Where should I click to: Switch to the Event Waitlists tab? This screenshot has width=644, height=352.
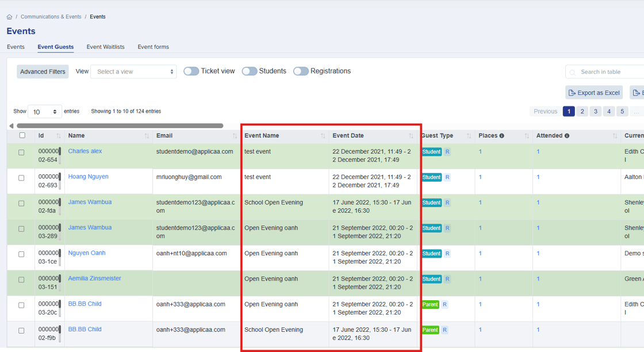pos(105,47)
